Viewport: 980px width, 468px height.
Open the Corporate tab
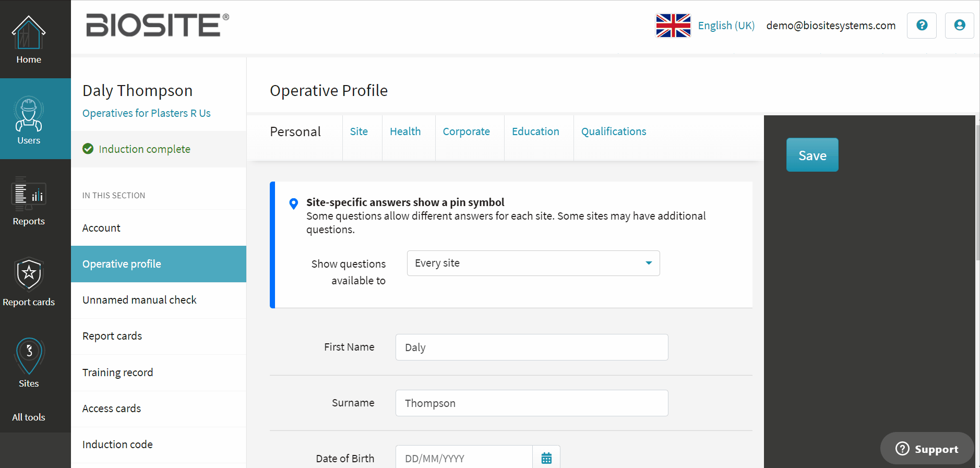click(x=466, y=131)
